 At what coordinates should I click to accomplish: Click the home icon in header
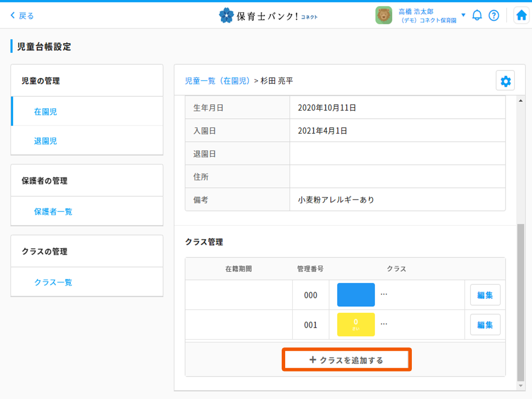522,15
